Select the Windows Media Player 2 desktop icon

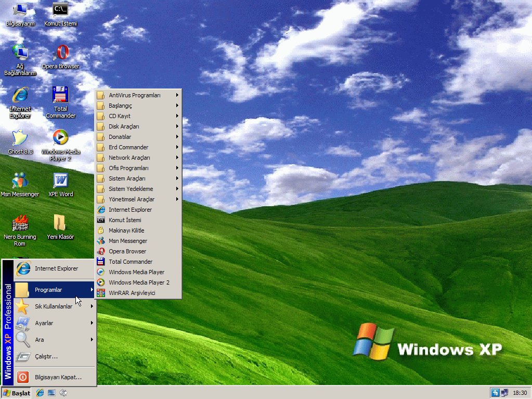pos(60,146)
